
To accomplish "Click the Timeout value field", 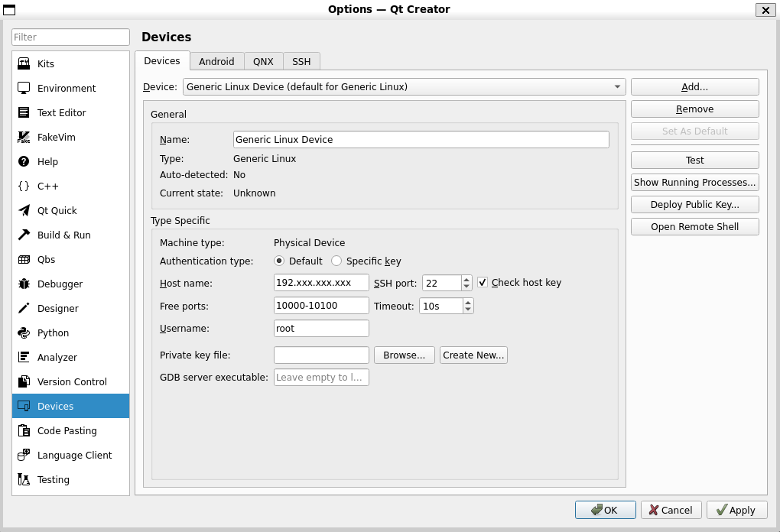I will [441, 306].
